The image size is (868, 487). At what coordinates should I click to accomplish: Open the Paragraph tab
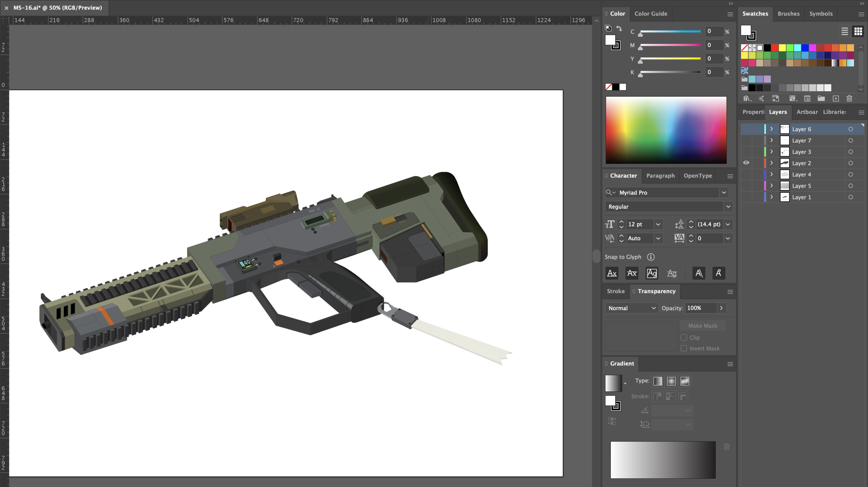[x=660, y=176]
